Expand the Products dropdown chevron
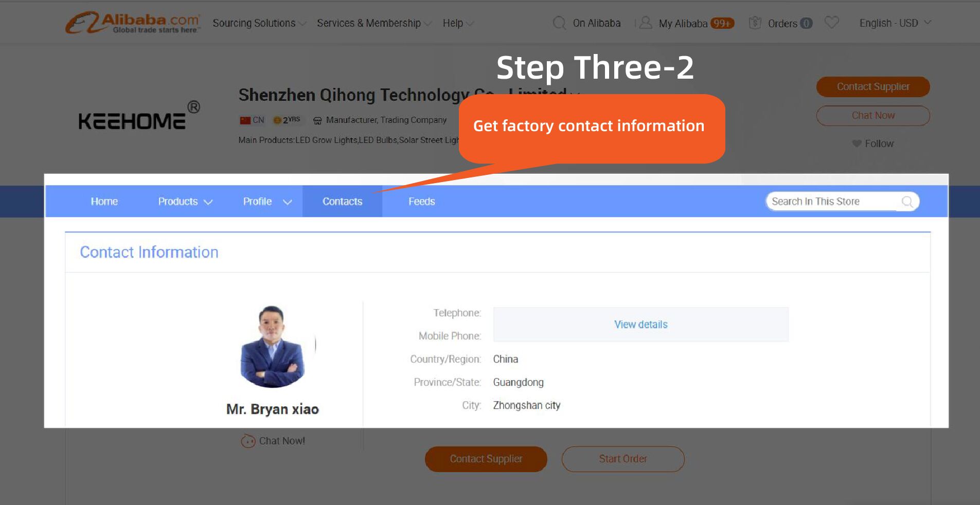The height and width of the screenshot is (505, 980). pyautogui.click(x=208, y=202)
